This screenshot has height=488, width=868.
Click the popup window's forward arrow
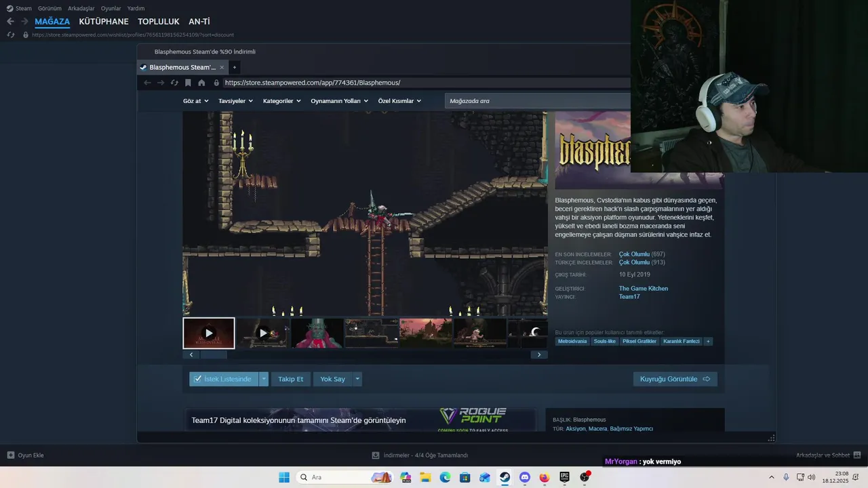point(161,83)
